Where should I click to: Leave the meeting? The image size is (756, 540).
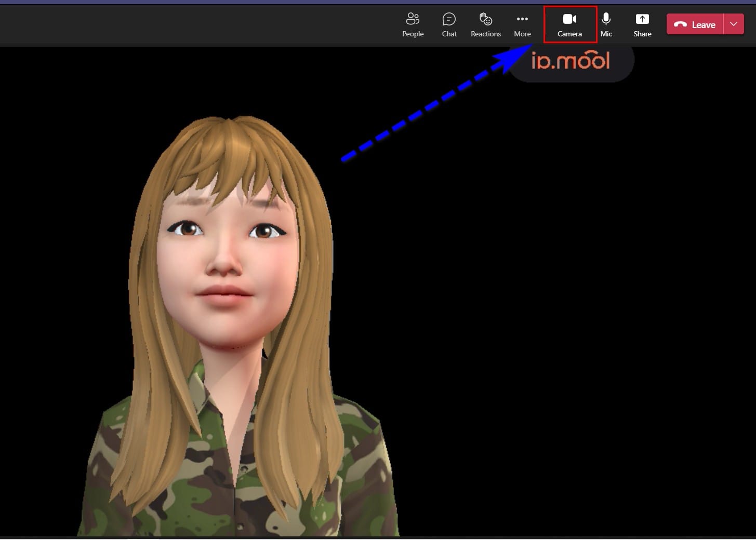(695, 24)
